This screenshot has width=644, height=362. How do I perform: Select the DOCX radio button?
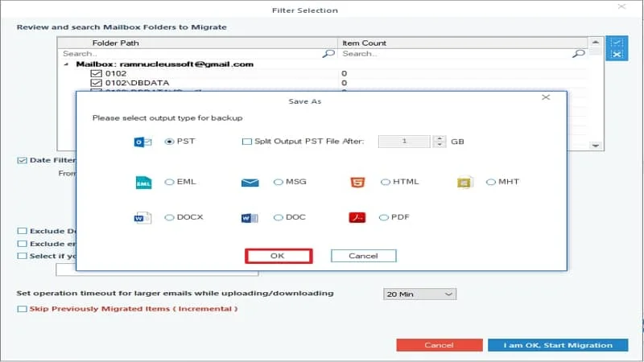[169, 217]
